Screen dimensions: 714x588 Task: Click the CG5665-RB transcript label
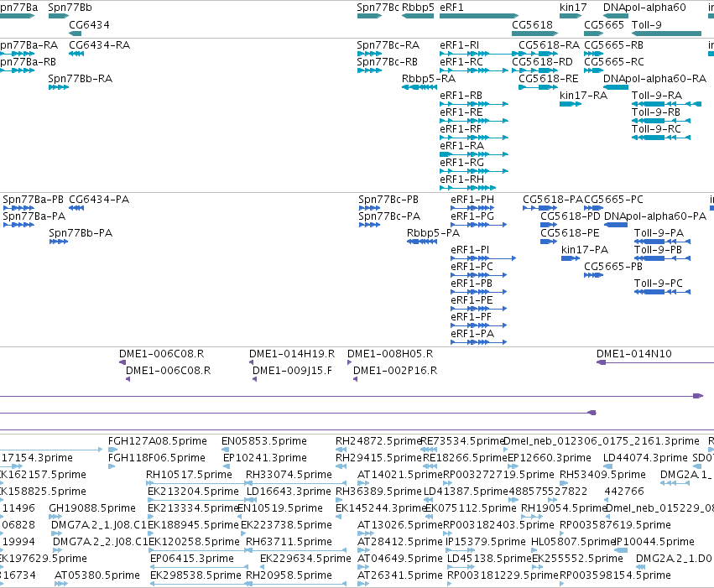point(614,45)
